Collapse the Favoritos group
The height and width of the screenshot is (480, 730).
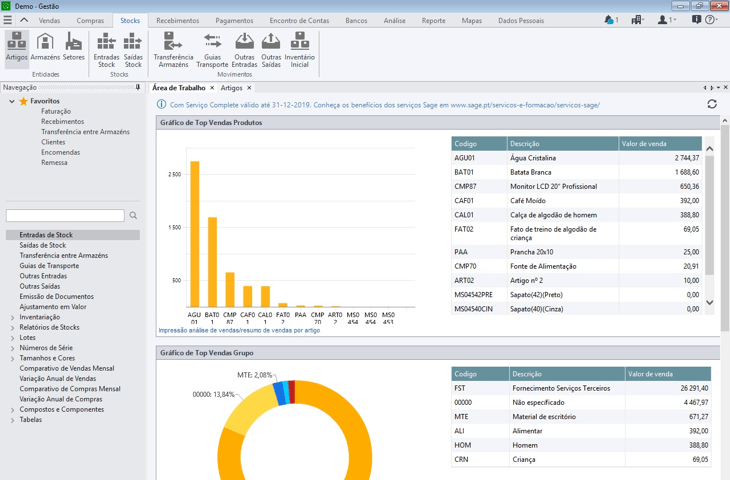click(13, 101)
